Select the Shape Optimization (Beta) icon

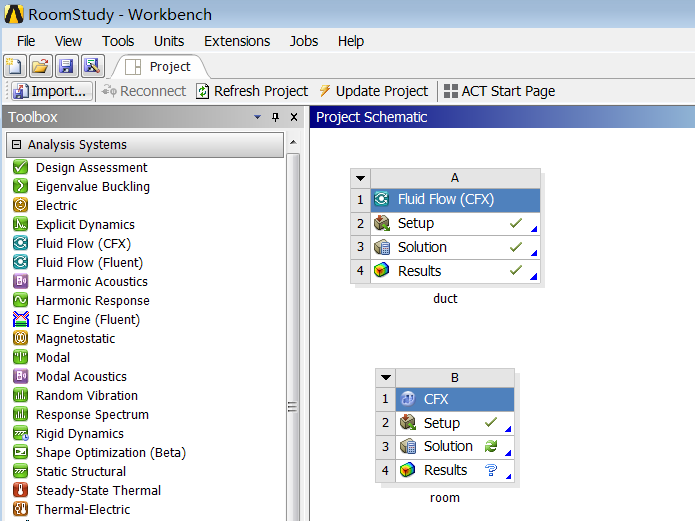(20, 452)
